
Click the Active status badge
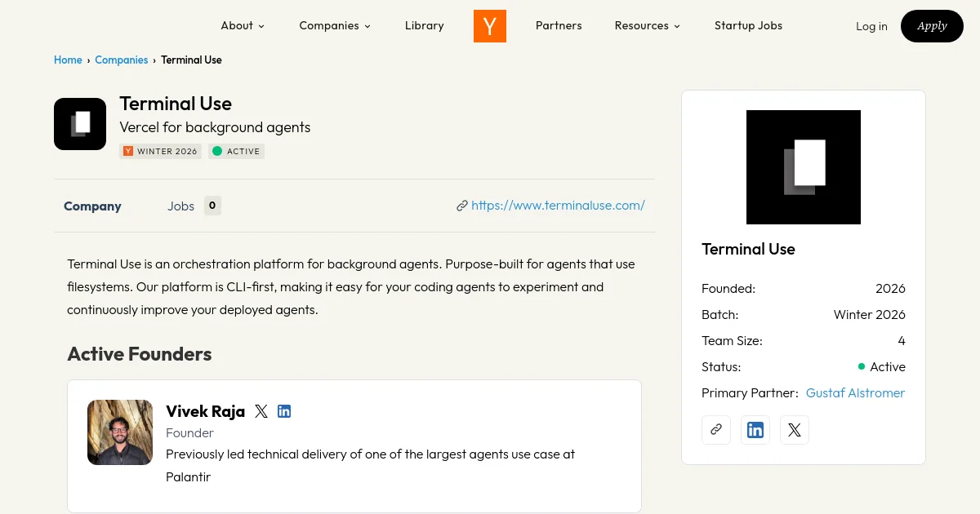237,151
